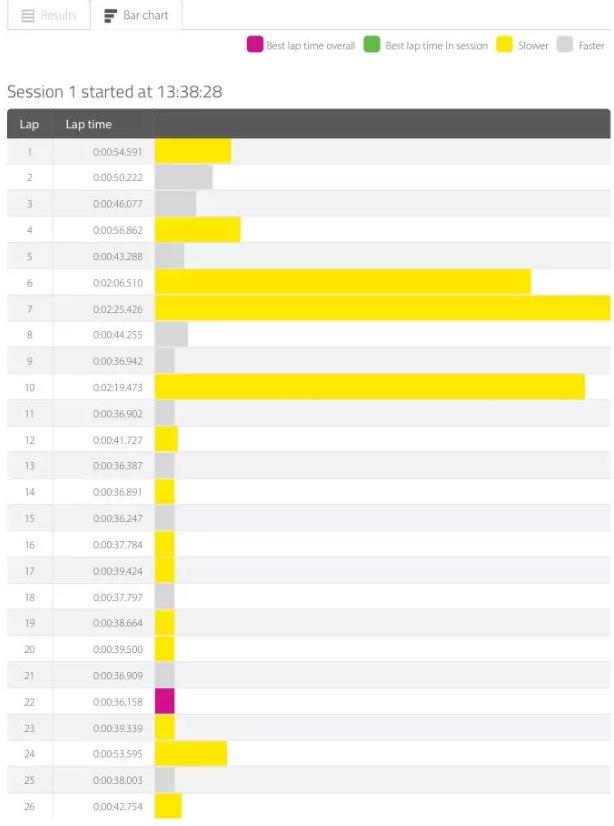Viewport: 614px width, 826px height.
Task: Click the yellow Slower legend swatch
Action: click(504, 45)
